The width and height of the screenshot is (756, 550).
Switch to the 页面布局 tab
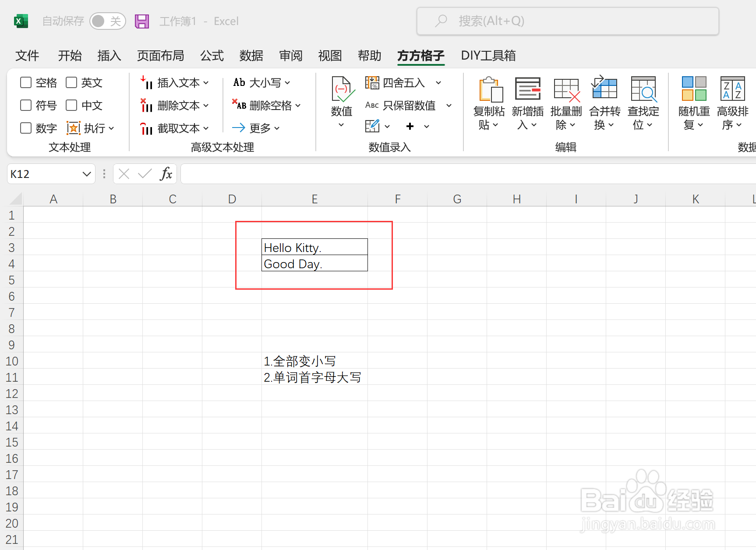click(161, 56)
